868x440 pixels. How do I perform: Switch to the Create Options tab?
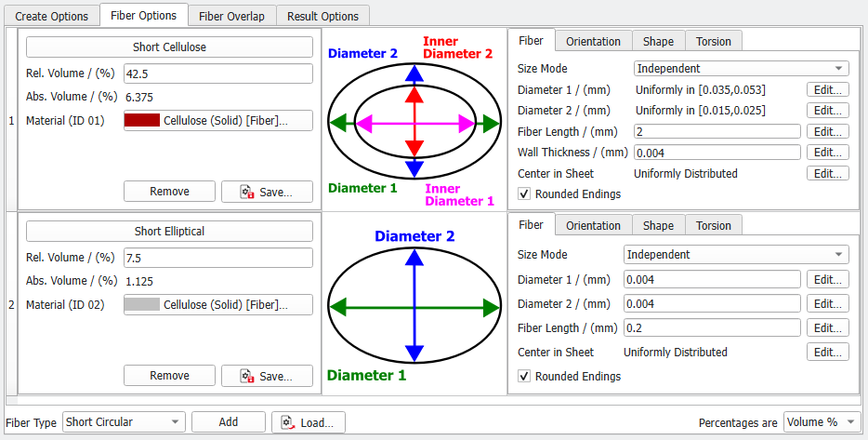51,16
